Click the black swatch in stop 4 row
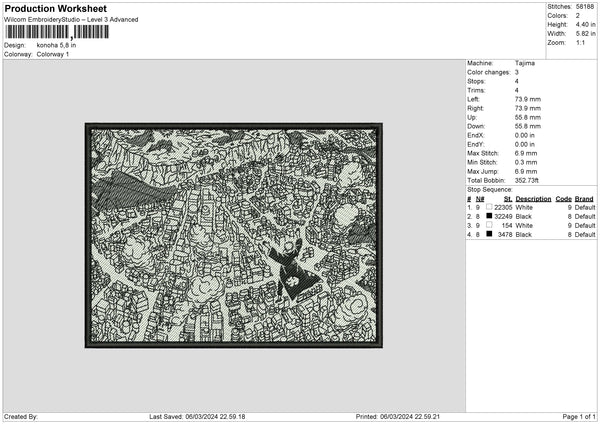The image size is (600, 424). coord(489,234)
